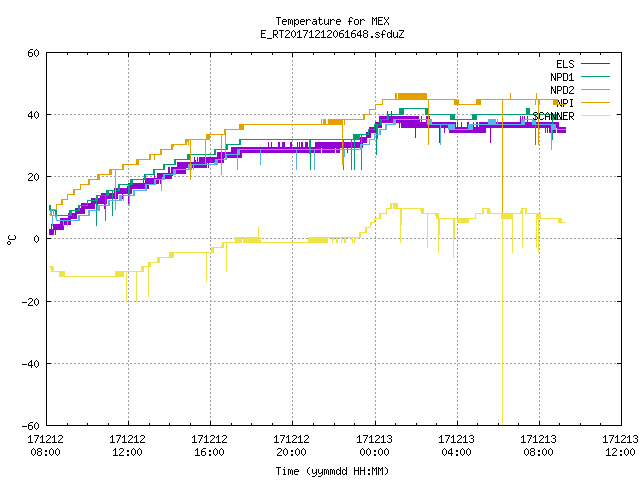The width and height of the screenshot is (640, 480).
Task: Click the orange NPI legend line sample
Action: pyautogui.click(x=595, y=102)
